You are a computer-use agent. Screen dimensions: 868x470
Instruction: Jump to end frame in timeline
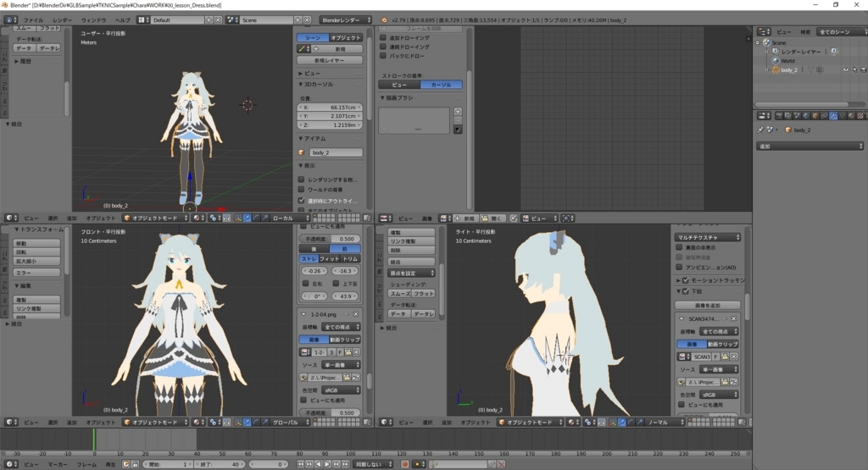click(346, 464)
